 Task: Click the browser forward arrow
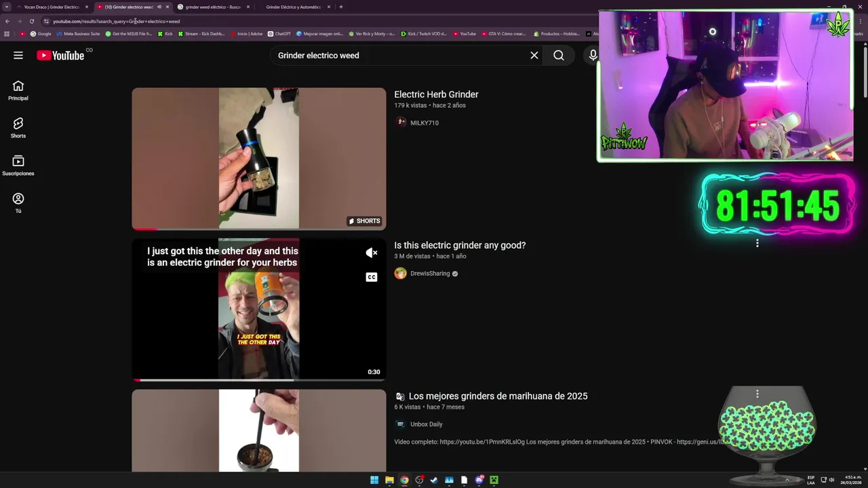point(19,21)
